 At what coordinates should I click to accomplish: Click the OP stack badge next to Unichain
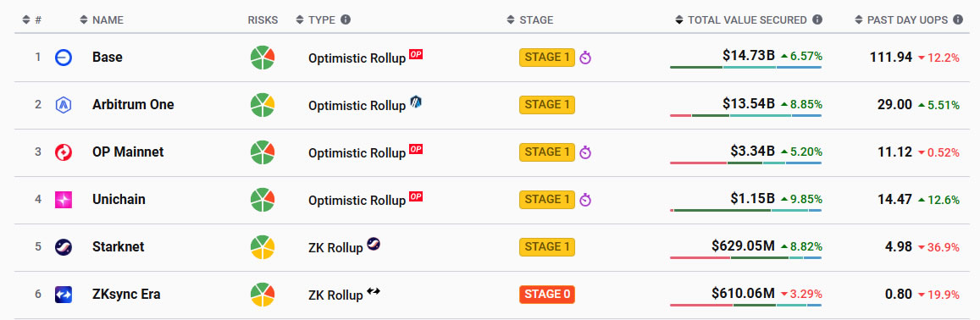(416, 196)
